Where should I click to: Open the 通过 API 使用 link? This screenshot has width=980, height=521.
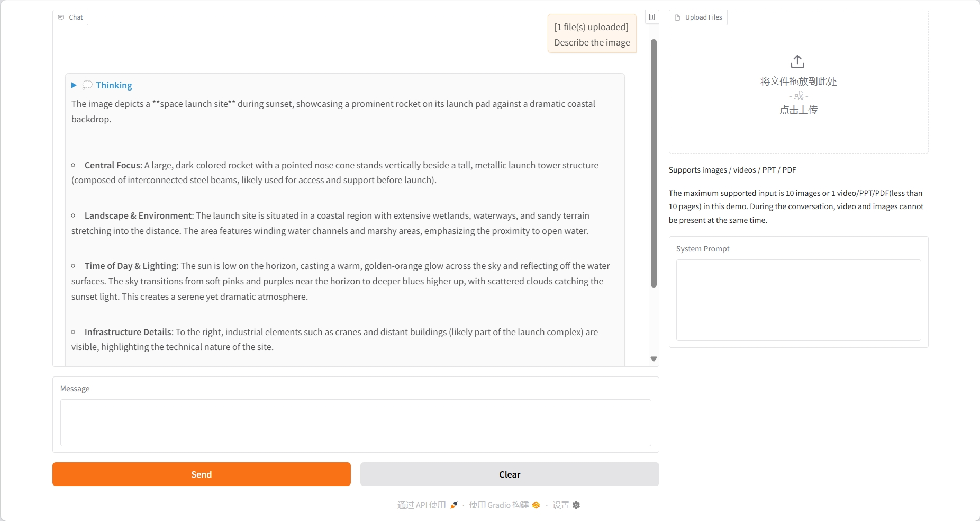[x=422, y=505]
